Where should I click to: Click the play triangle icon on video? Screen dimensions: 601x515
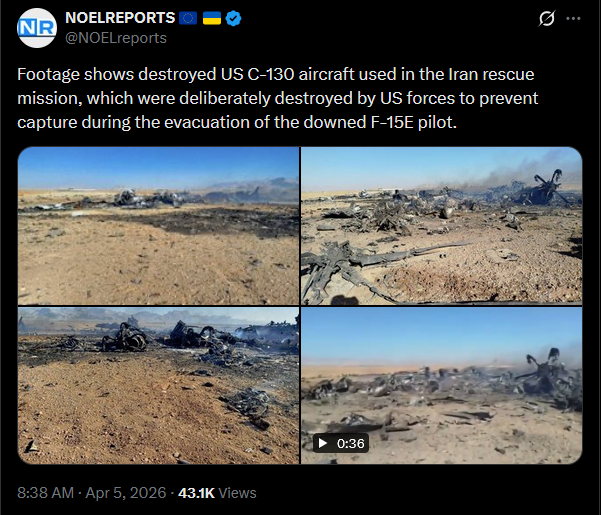point(322,443)
